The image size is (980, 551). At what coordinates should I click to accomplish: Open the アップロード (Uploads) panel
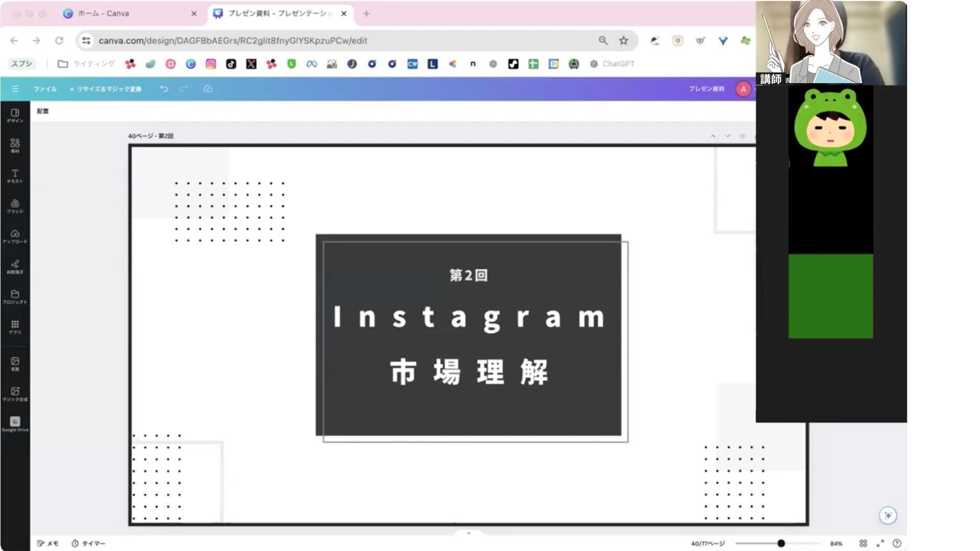tap(15, 236)
